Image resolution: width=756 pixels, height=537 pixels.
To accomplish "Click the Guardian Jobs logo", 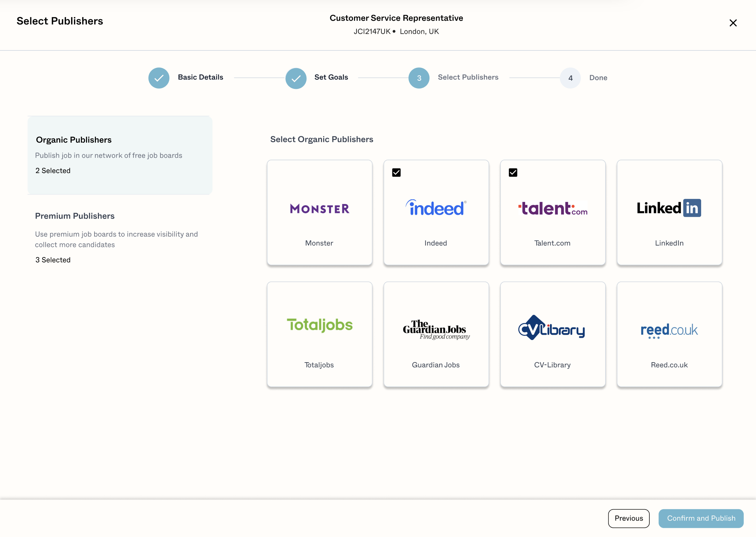I will click(x=436, y=330).
